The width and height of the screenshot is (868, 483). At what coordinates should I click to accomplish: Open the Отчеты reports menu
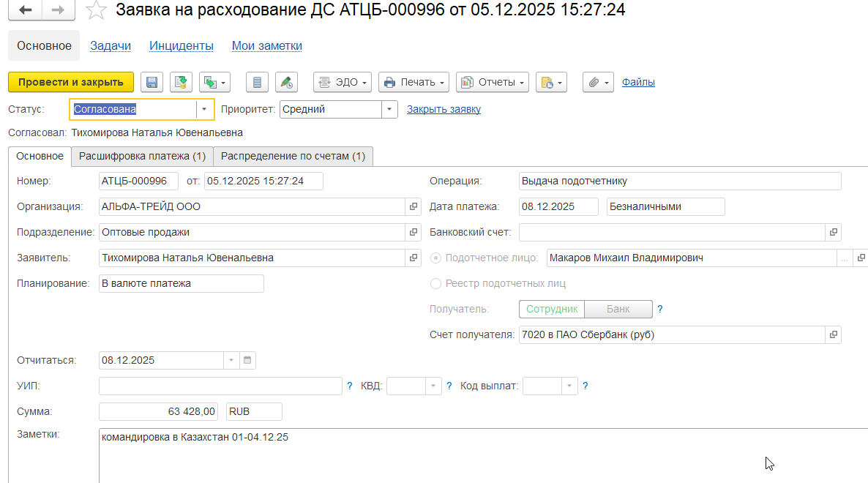coord(492,82)
